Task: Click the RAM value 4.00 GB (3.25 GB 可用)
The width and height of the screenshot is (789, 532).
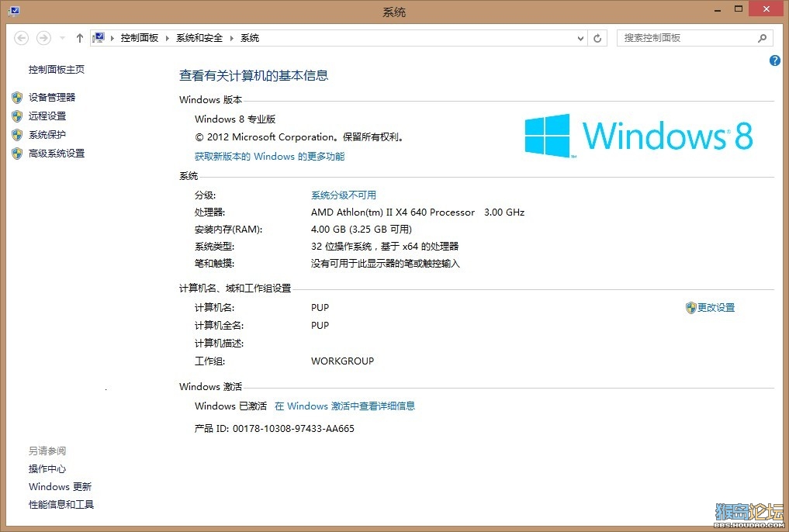Action: pyautogui.click(x=362, y=230)
